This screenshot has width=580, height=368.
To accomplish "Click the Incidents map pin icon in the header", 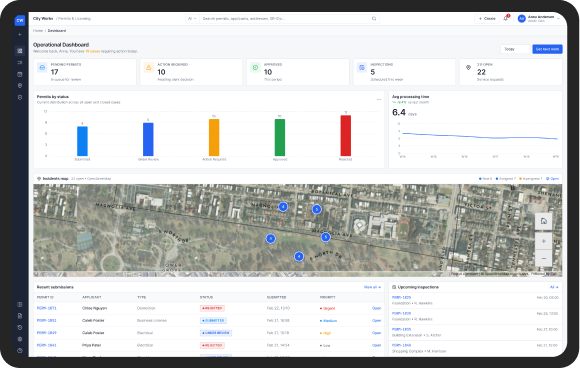I will pos(39,179).
